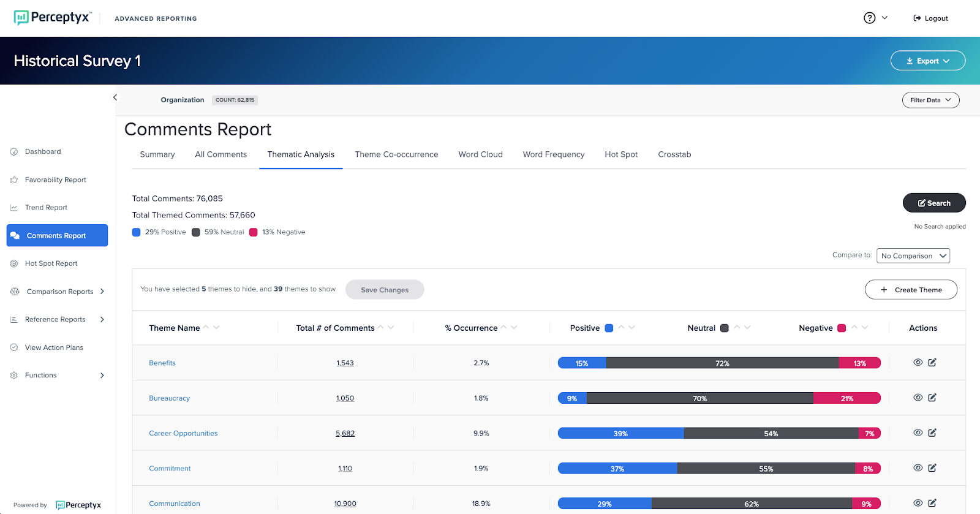
Task: Click the Trend Report chart icon
Action: click(x=13, y=208)
